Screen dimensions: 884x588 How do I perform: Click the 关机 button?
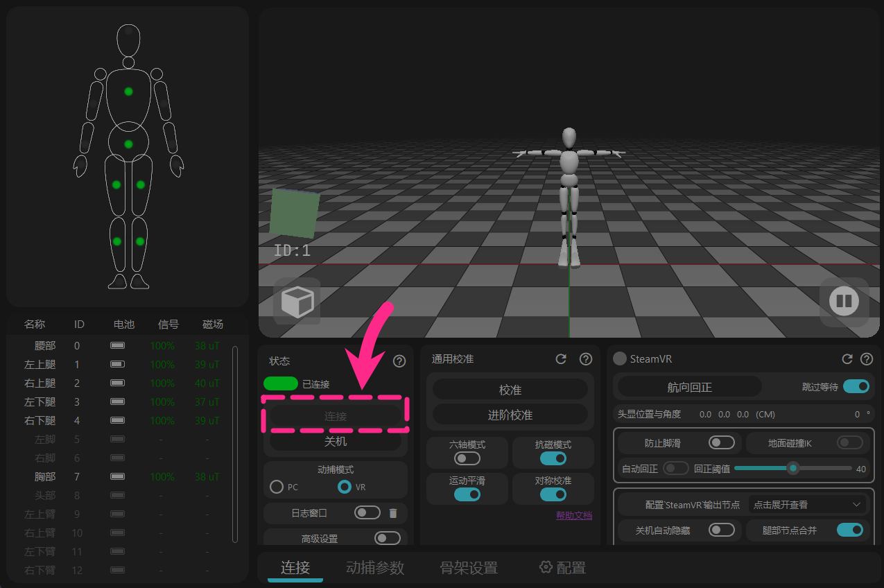pos(336,441)
